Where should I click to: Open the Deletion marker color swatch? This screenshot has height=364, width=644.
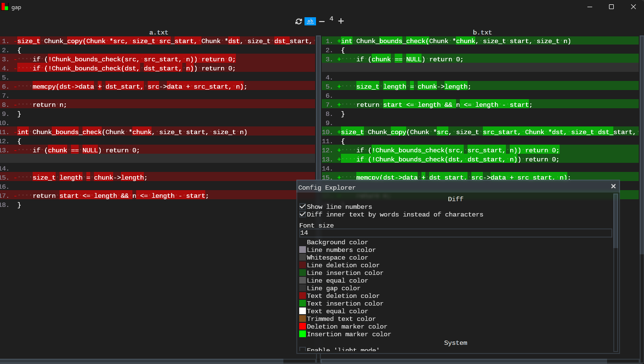pyautogui.click(x=303, y=326)
